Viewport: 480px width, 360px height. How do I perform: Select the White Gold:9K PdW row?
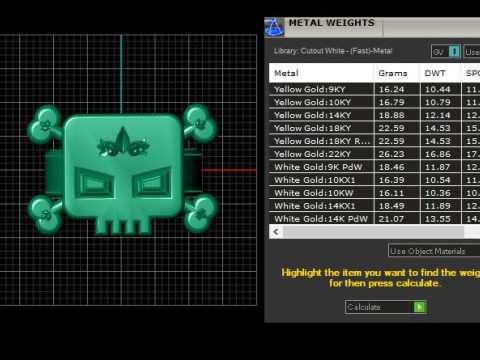(x=374, y=167)
